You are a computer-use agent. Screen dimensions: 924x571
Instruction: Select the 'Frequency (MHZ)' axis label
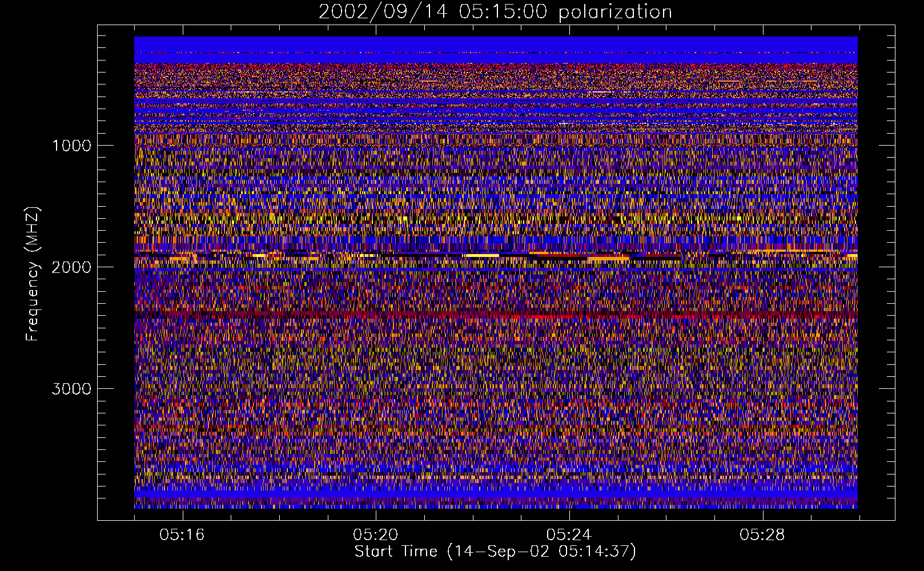coord(33,274)
